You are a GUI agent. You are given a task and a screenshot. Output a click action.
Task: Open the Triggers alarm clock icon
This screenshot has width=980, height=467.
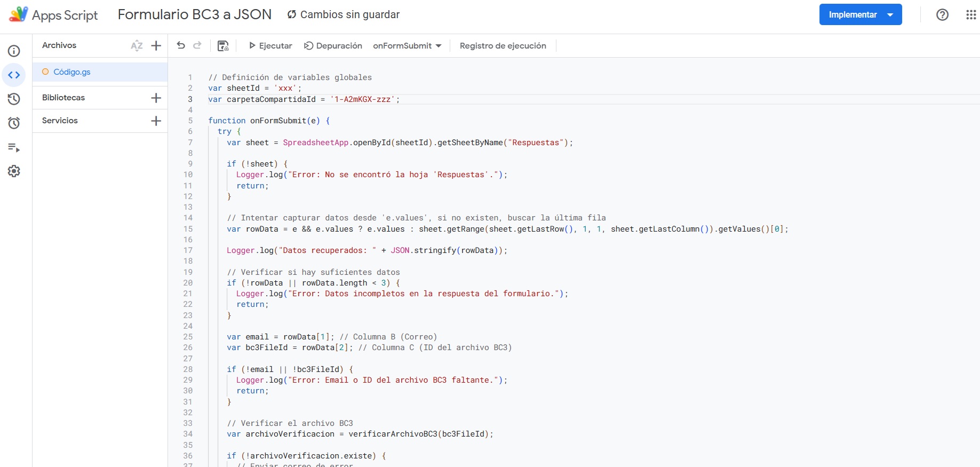click(14, 123)
